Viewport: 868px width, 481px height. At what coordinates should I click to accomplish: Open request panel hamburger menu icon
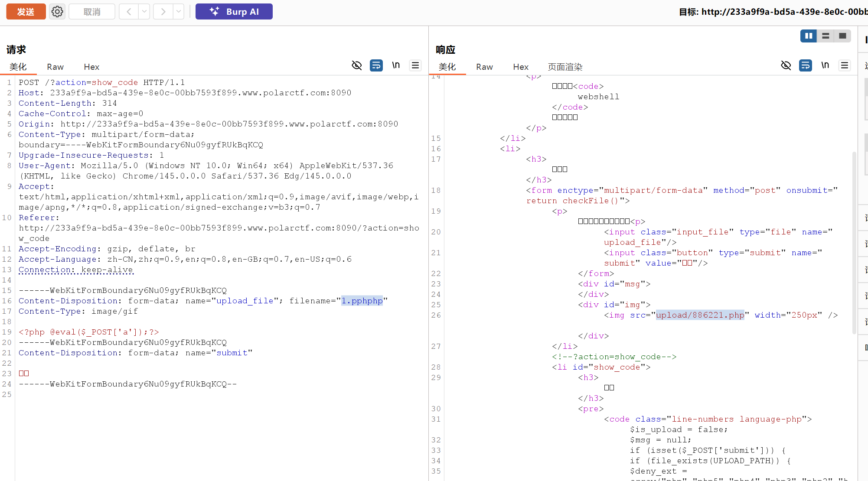(x=415, y=65)
